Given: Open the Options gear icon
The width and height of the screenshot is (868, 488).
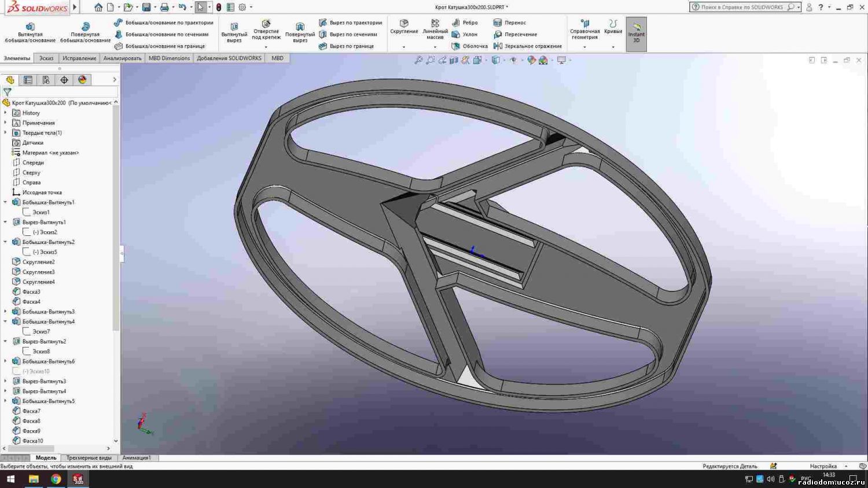Looking at the screenshot, I should 242,8.
